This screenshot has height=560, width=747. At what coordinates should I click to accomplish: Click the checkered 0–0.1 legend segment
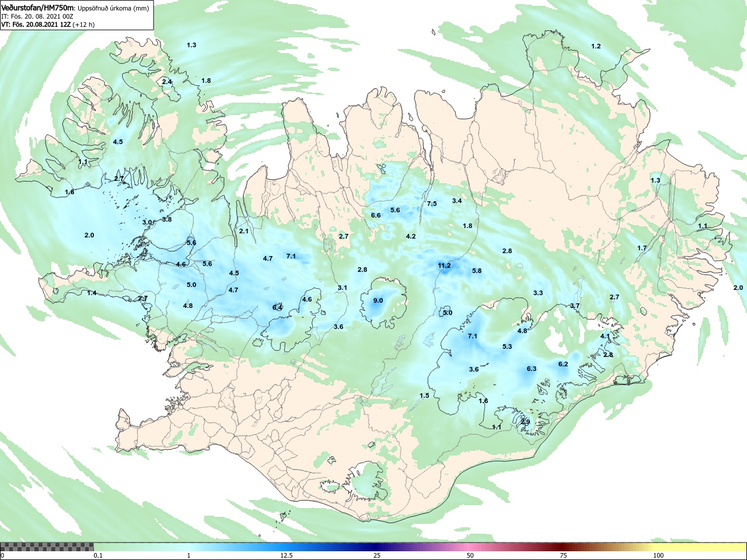point(47,547)
